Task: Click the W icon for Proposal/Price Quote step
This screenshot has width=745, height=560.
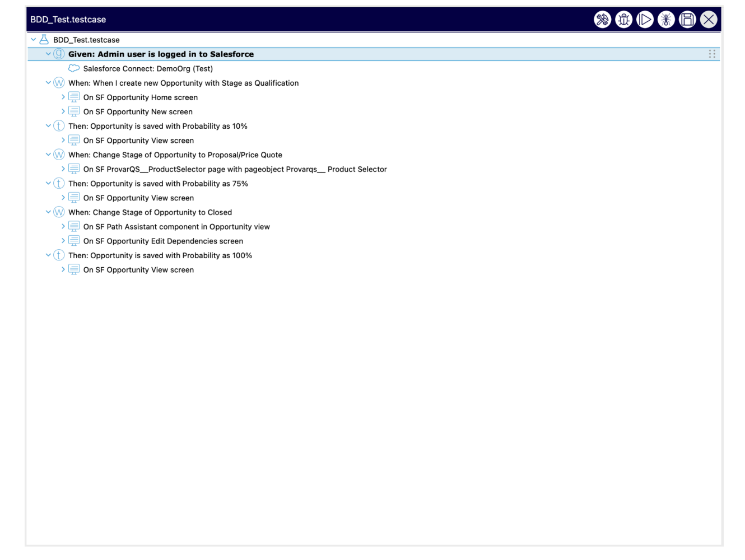Action: click(x=59, y=155)
